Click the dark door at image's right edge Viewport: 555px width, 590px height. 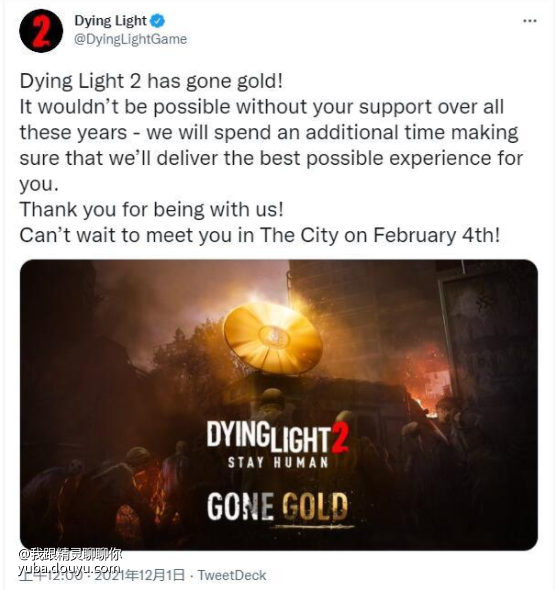pos(487,339)
